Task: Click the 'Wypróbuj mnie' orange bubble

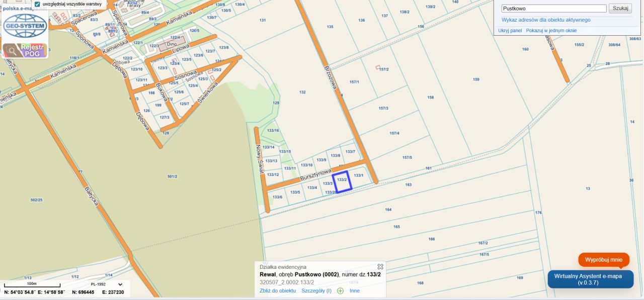Action: pos(604,260)
